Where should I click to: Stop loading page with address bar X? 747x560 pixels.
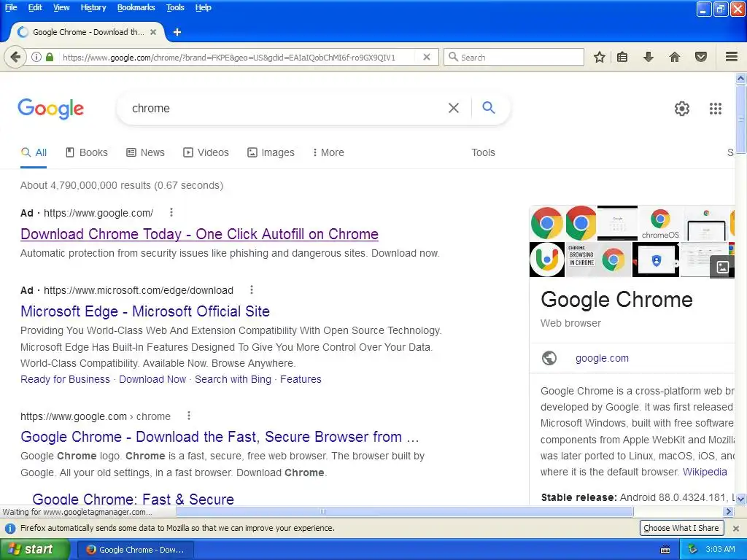(427, 57)
